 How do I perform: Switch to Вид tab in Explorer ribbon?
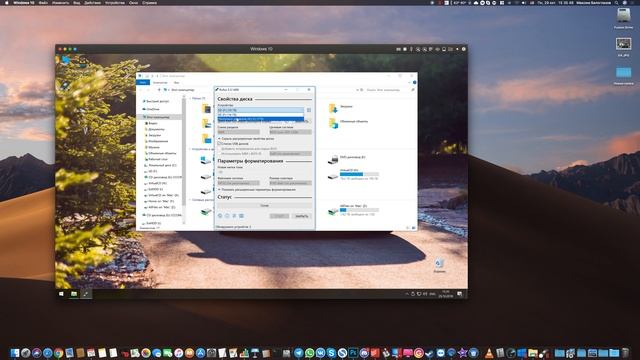click(x=176, y=82)
